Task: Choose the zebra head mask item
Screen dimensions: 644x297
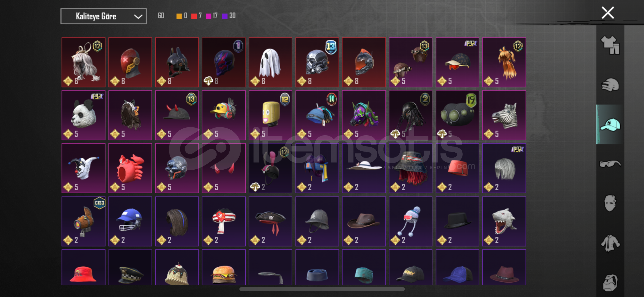Action: point(504,115)
